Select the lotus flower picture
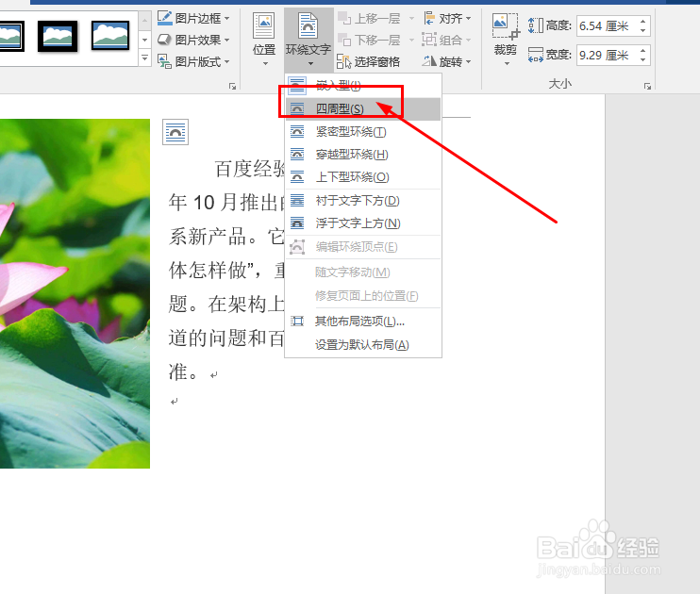 point(75,293)
